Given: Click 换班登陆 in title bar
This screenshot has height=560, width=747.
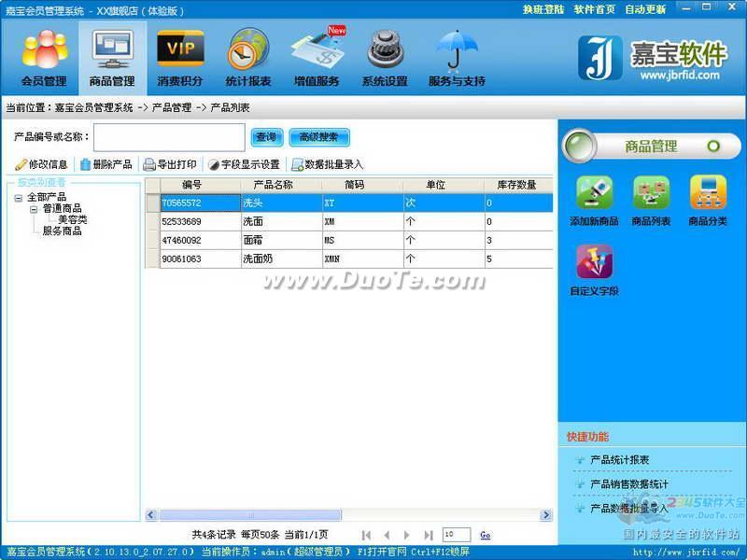Looking at the screenshot, I should (543, 9).
